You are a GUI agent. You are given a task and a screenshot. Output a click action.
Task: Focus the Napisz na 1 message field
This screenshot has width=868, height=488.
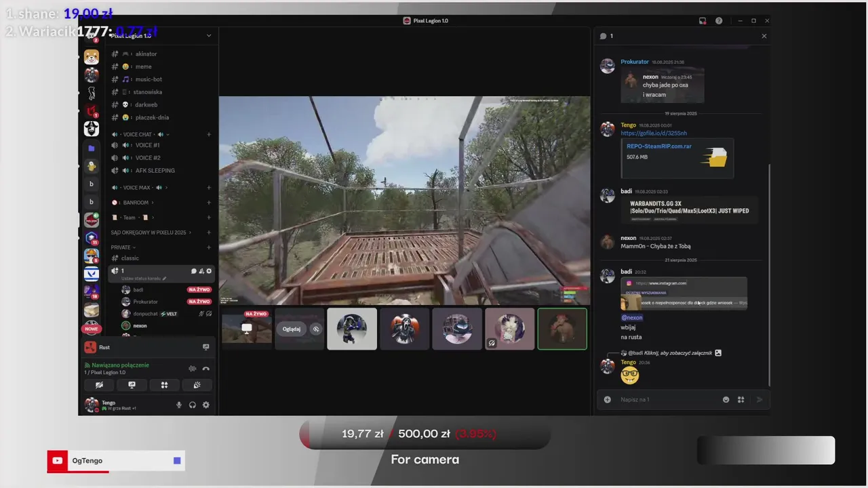pos(668,399)
